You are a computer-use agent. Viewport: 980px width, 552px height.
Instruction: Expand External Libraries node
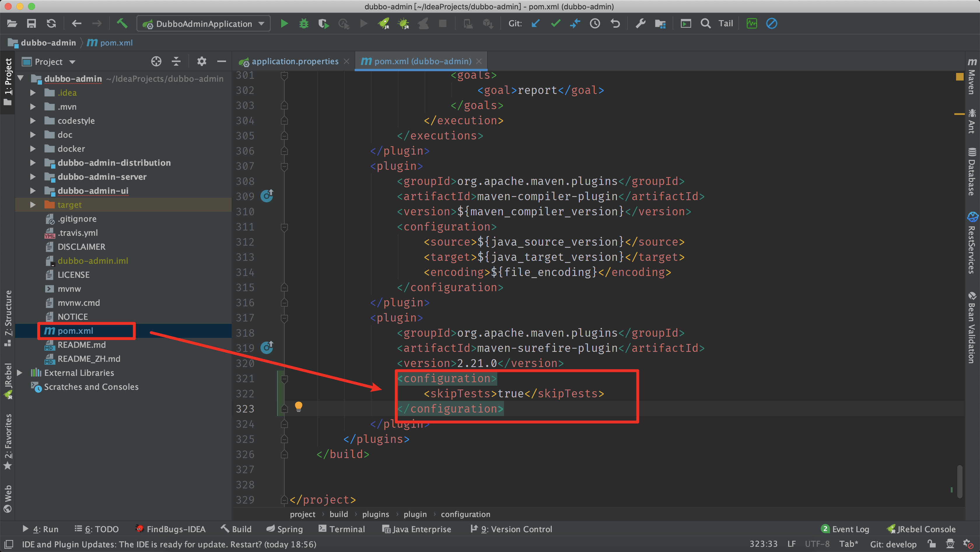(x=20, y=373)
